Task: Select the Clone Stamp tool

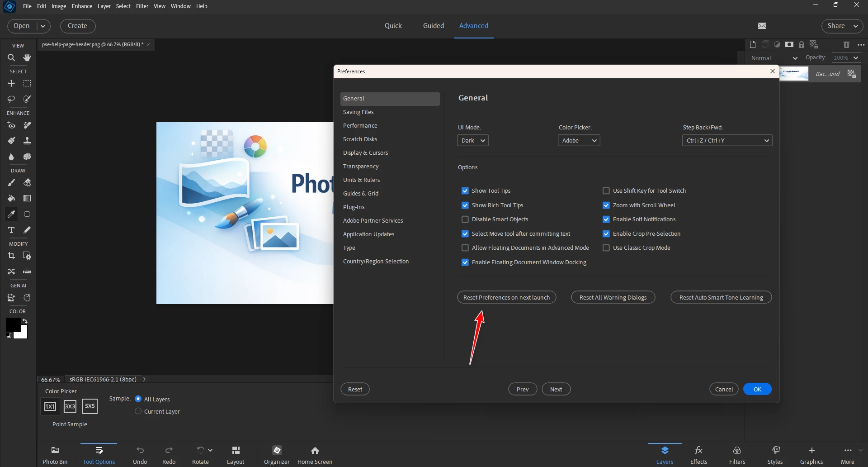Action: (27, 141)
